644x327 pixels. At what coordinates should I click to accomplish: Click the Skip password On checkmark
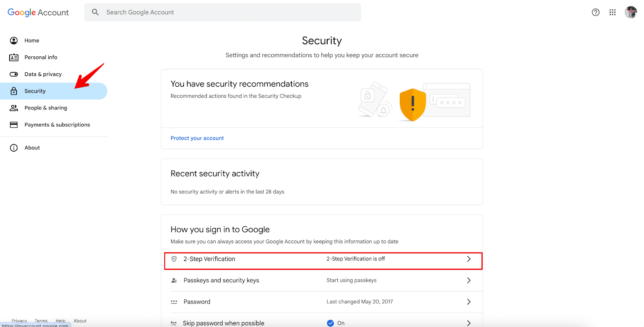click(x=330, y=323)
